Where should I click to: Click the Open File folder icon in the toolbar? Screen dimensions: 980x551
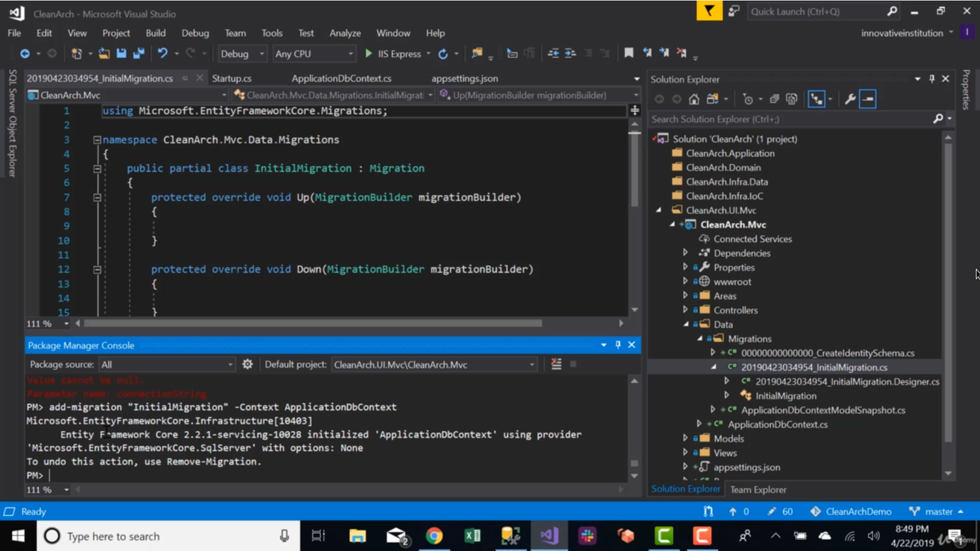tap(104, 54)
